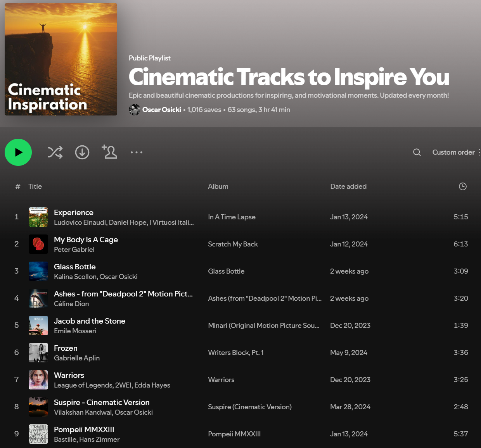Open the Experience album thumbnail

click(x=38, y=217)
